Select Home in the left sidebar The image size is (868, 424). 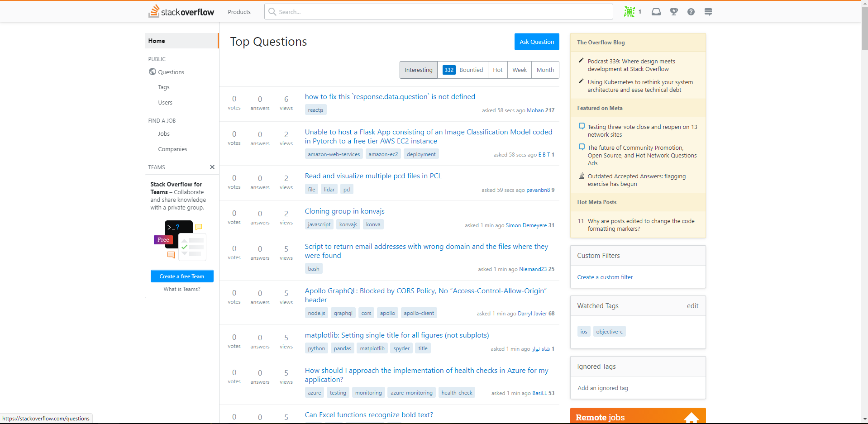coord(181,41)
